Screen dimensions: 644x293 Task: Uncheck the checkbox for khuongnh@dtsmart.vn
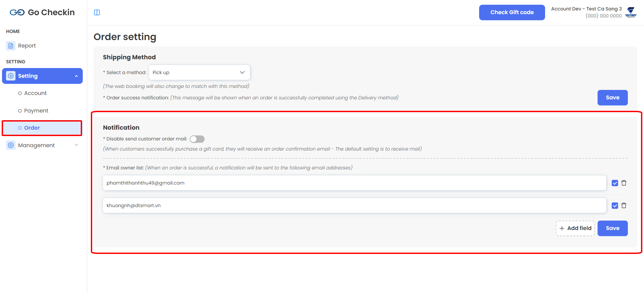click(x=615, y=206)
